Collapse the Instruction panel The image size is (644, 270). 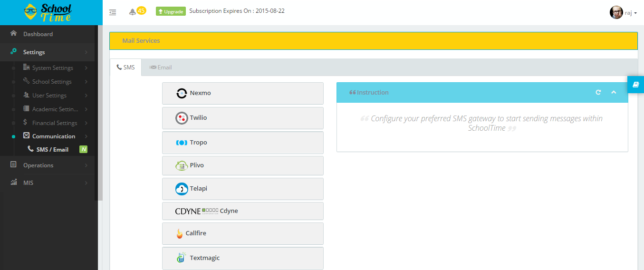click(x=614, y=92)
